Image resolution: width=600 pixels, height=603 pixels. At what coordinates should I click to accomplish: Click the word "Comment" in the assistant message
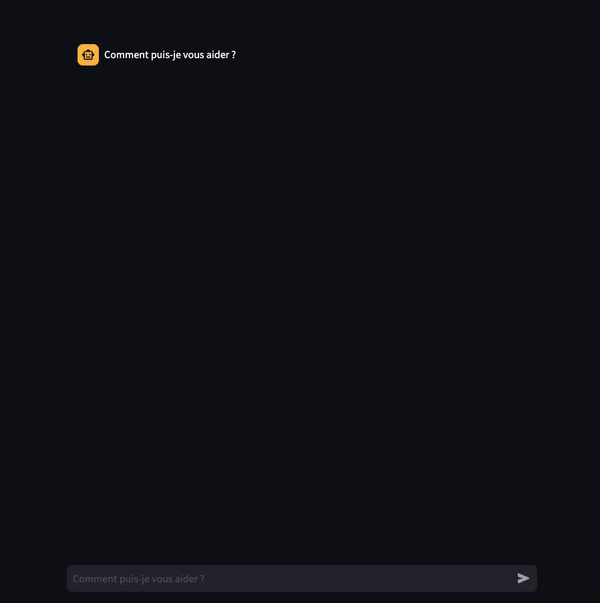(126, 55)
